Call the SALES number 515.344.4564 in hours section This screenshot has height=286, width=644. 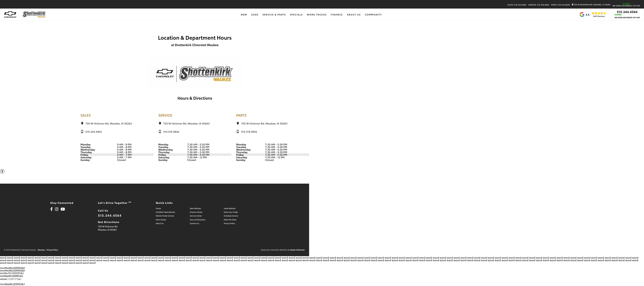click(x=94, y=132)
